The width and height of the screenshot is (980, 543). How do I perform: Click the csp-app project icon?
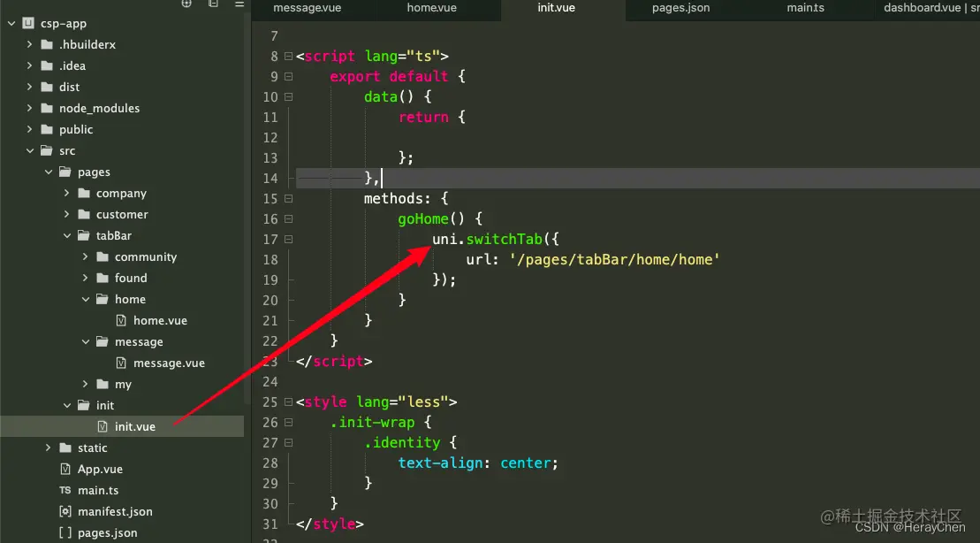[x=28, y=23]
